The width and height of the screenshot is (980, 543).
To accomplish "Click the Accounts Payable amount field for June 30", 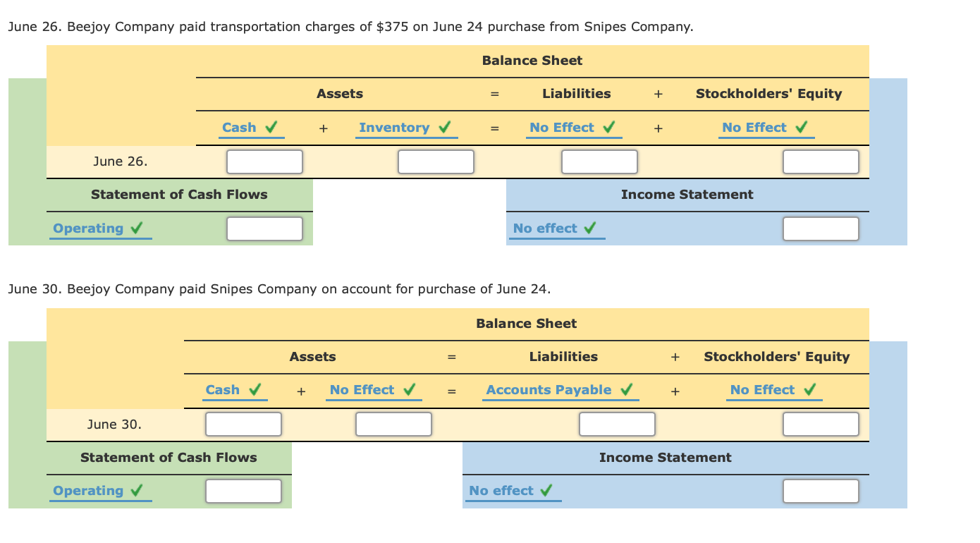I will coord(617,424).
